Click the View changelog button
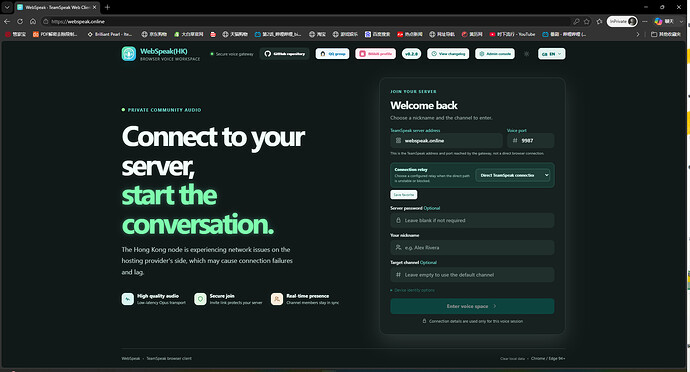 pos(448,54)
